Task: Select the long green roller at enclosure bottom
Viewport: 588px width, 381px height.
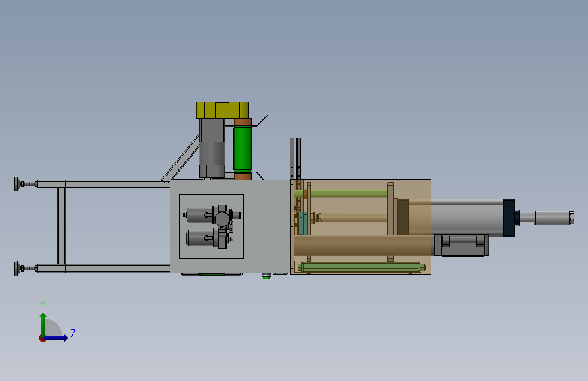Action: click(x=361, y=267)
